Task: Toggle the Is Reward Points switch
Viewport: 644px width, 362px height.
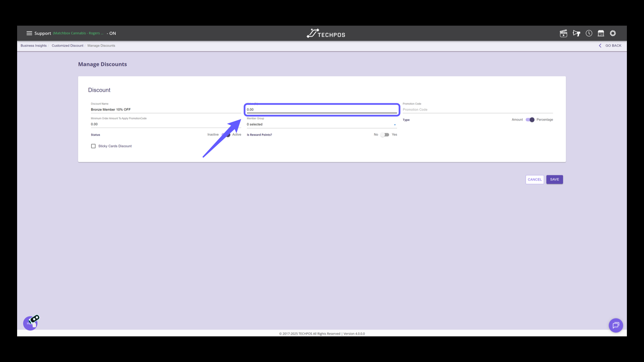Action: [385, 135]
